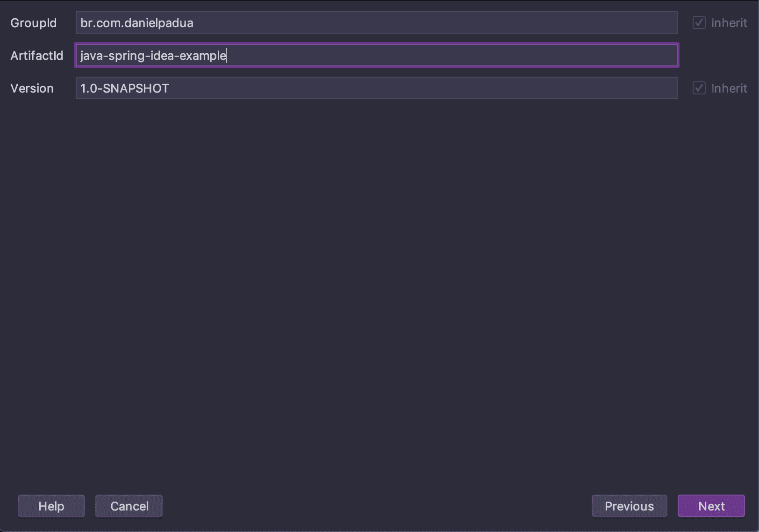Click the Inherit label beside Version
The image size is (759, 532).
728,88
